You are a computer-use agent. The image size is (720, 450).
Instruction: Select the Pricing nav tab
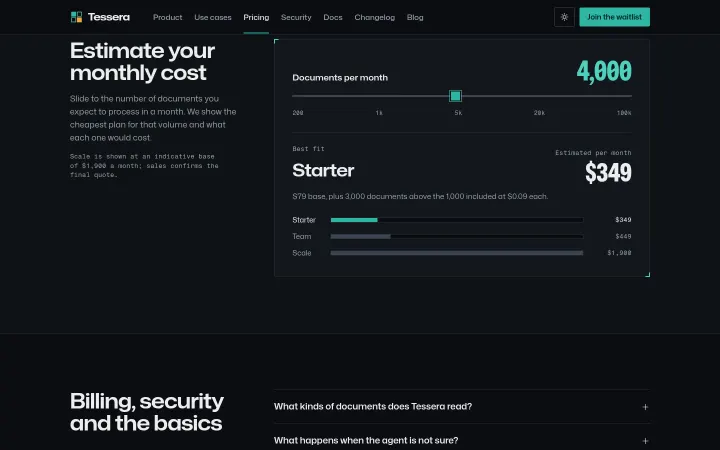tap(256, 17)
